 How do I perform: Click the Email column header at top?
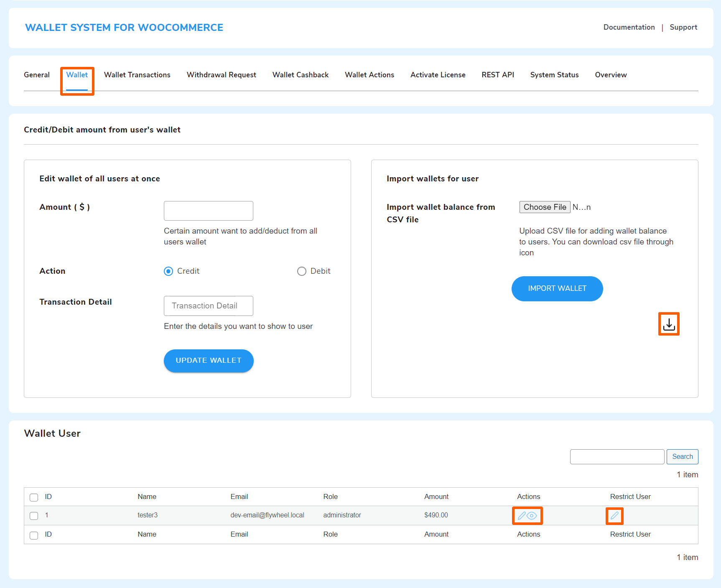(x=239, y=496)
